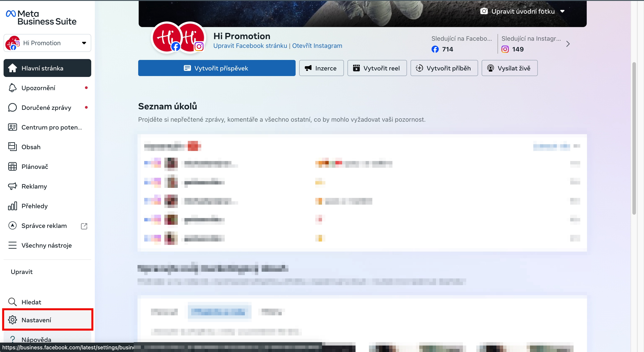Click the Upozornění red notification dot

click(x=86, y=88)
